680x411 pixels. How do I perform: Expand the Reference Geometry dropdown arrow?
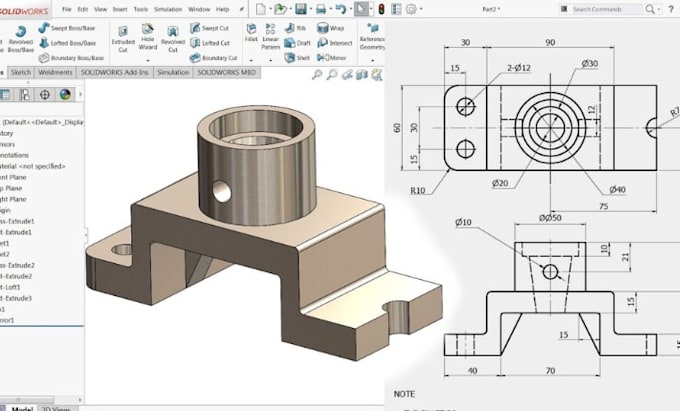(x=372, y=60)
